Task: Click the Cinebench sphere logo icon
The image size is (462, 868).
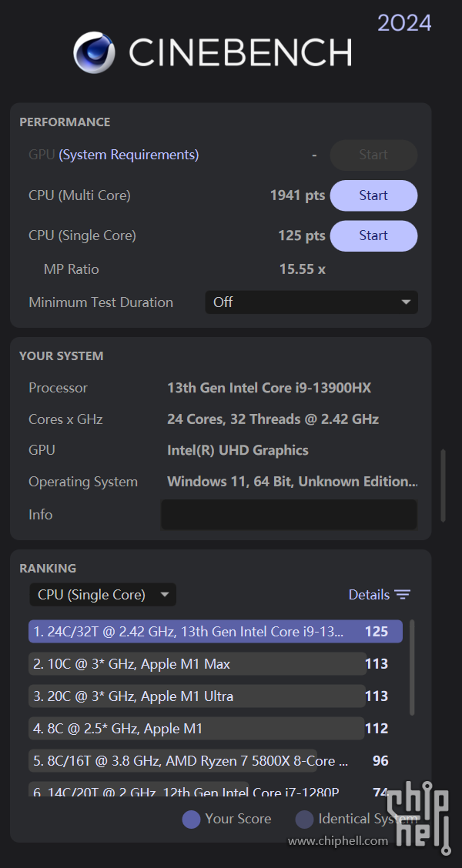Action: pos(94,52)
